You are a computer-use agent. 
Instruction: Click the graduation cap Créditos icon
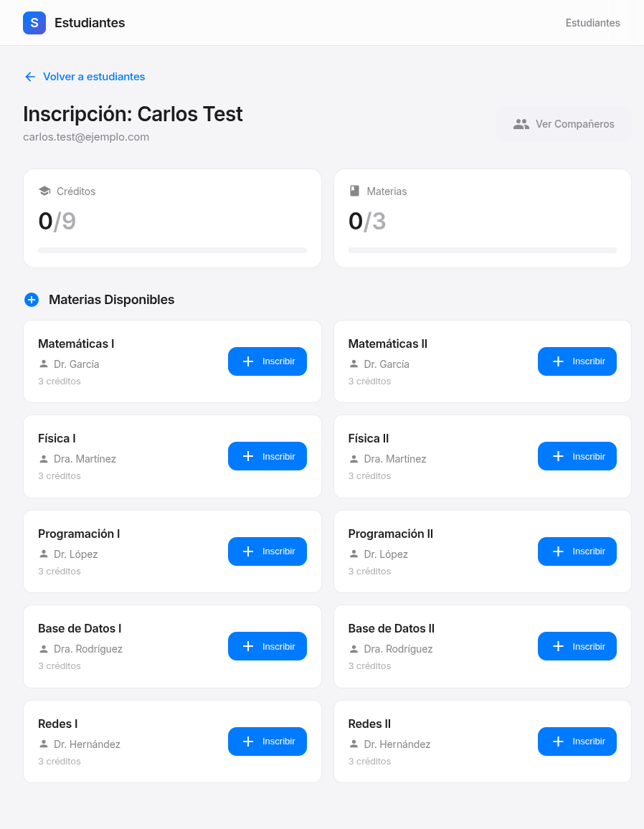44,191
